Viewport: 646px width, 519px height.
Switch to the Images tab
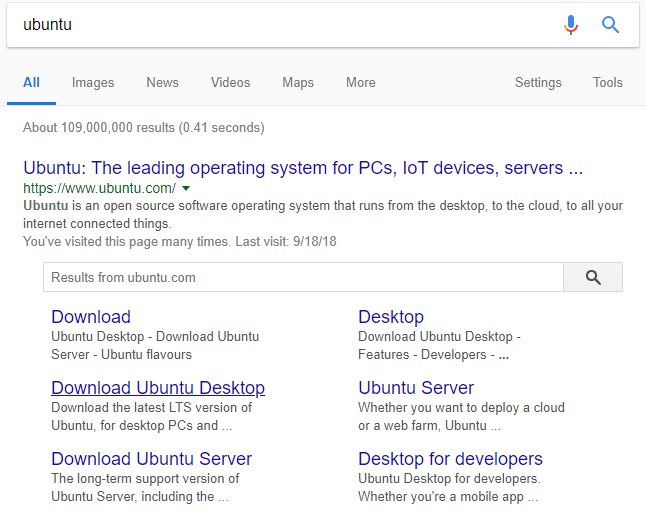[x=93, y=82]
